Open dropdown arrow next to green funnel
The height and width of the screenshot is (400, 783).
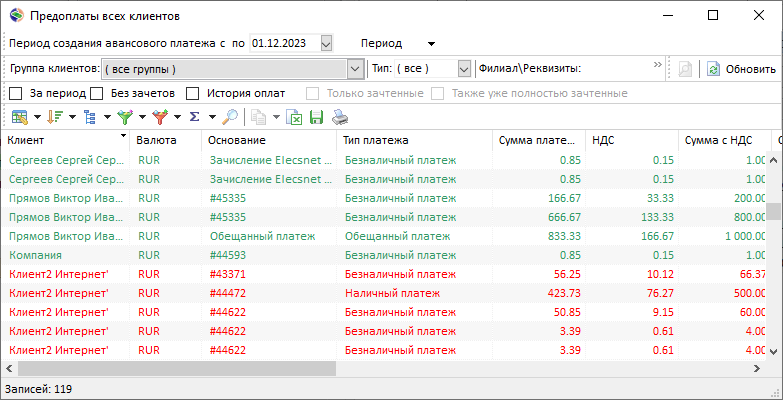(x=142, y=117)
